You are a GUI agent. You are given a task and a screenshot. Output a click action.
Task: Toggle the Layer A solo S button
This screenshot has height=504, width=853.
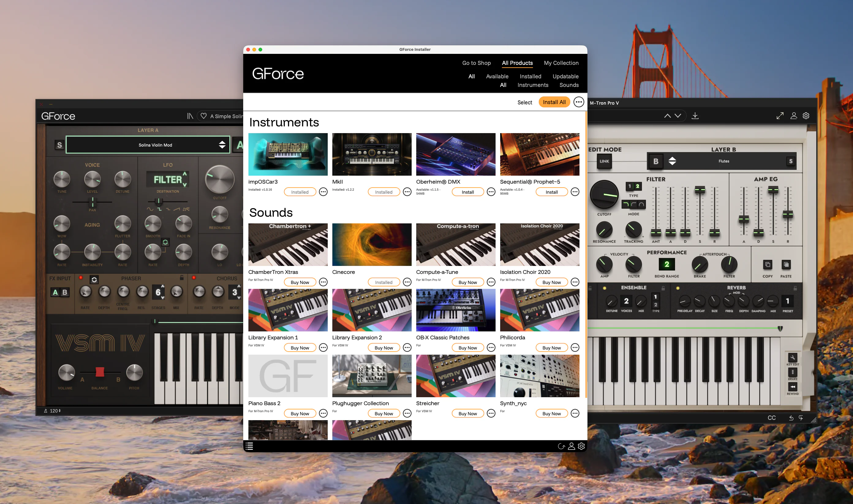click(59, 145)
